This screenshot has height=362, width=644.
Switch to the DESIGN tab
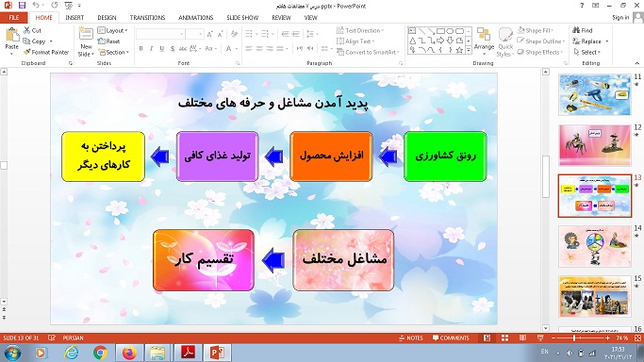click(107, 18)
